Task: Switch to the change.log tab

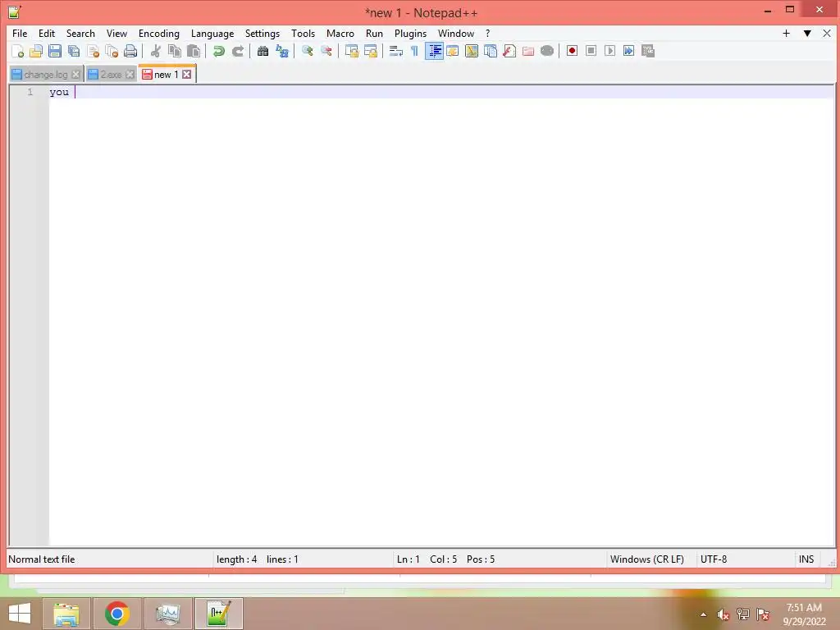Action: (46, 75)
